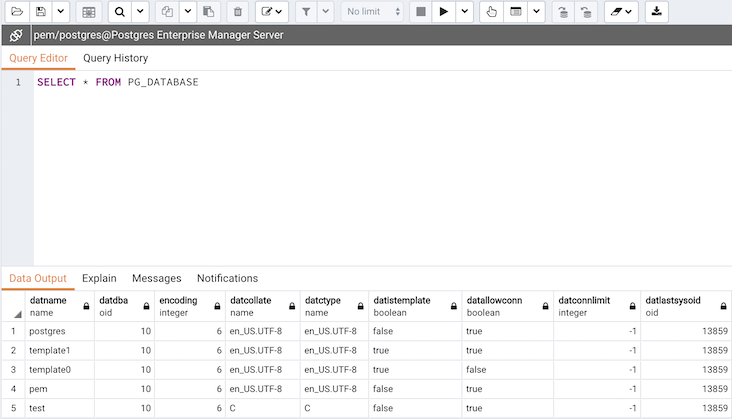Select the postgres cell in row 1
732x419 pixels.
tap(60, 331)
